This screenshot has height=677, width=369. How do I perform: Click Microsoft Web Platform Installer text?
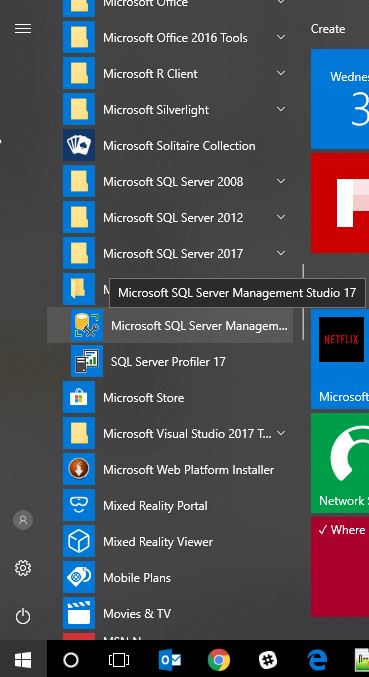pyautogui.click(x=189, y=470)
